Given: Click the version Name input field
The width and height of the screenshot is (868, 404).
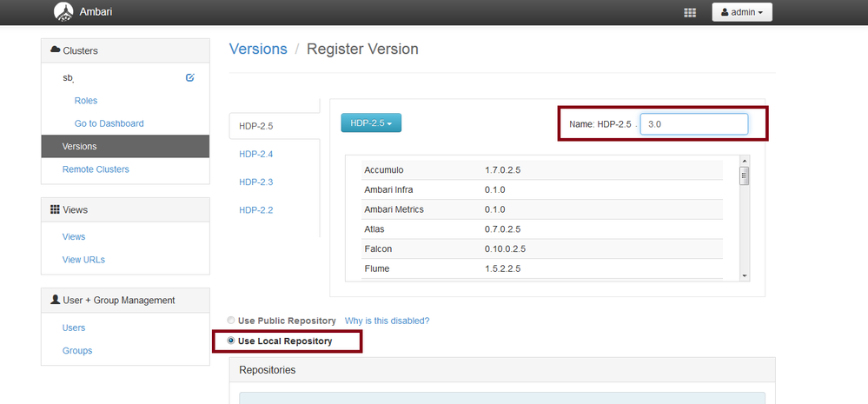Looking at the screenshot, I should click(693, 124).
